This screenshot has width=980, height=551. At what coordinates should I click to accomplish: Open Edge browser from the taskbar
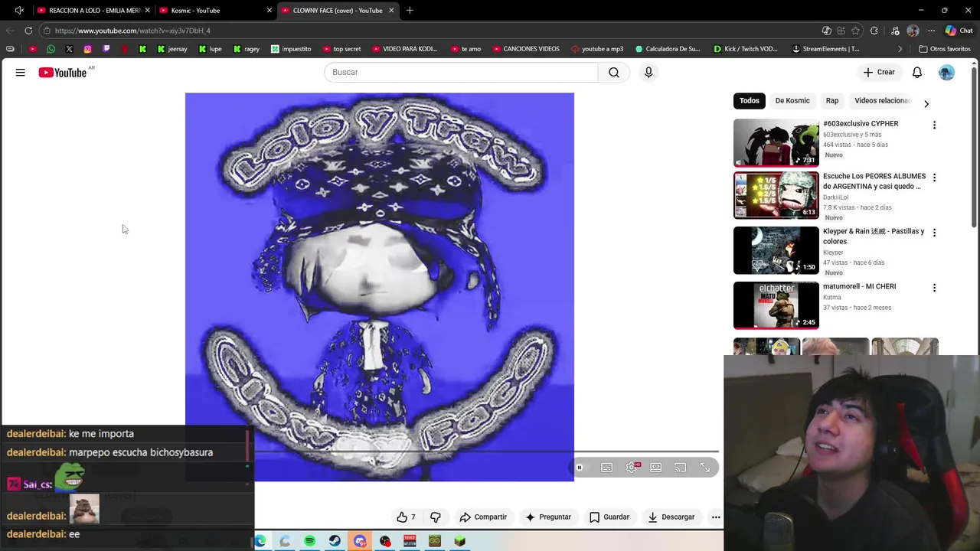click(260, 541)
